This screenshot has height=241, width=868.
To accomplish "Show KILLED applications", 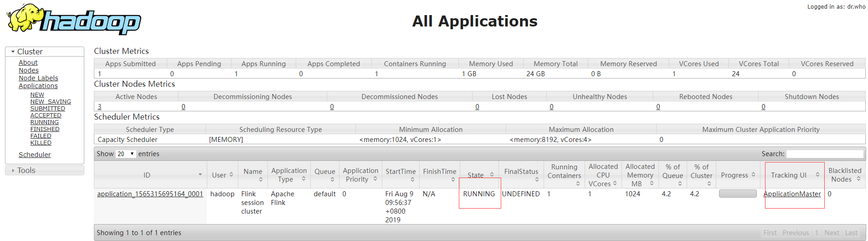I will click(41, 143).
